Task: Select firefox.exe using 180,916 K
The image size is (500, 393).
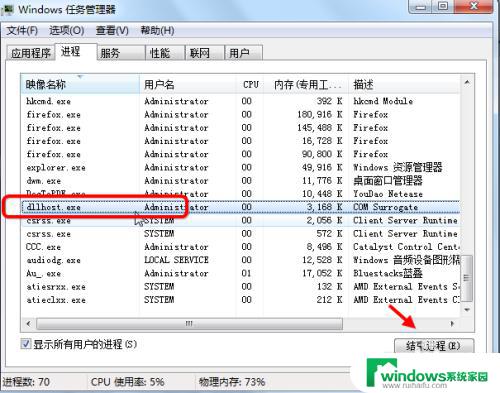Action: pos(241,114)
